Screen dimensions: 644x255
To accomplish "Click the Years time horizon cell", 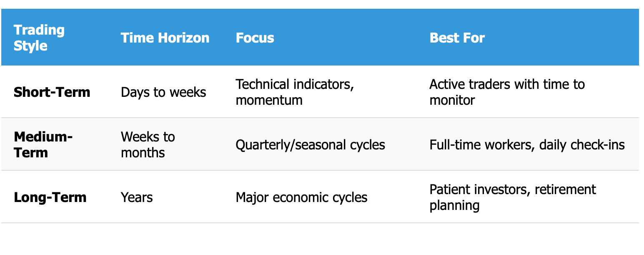I will (x=137, y=197).
